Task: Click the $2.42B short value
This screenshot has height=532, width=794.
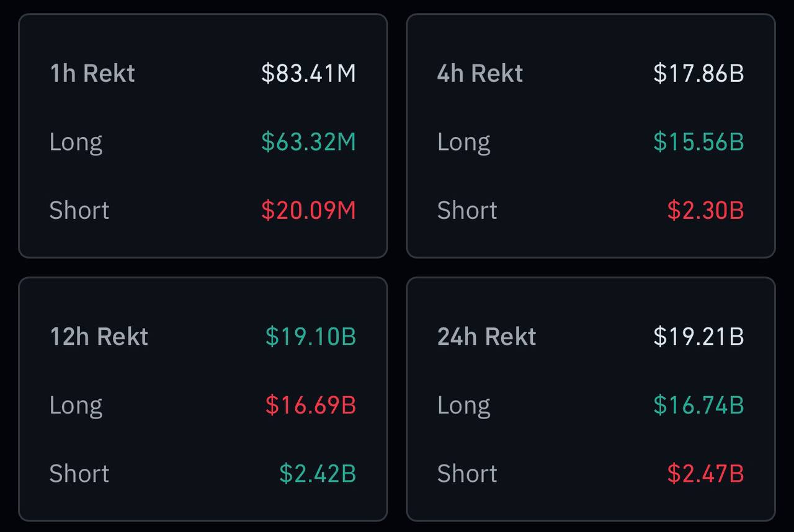Action: (318, 473)
